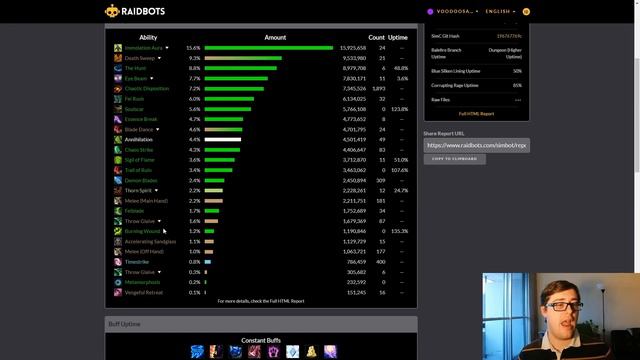Click the Fel Rush ability icon
This screenshot has height=360, width=640.
coord(118,99)
